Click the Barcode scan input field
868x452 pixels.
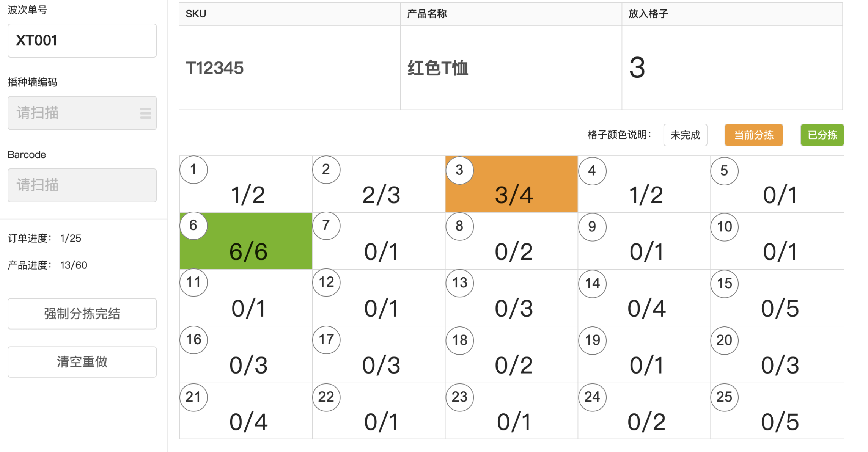82,185
